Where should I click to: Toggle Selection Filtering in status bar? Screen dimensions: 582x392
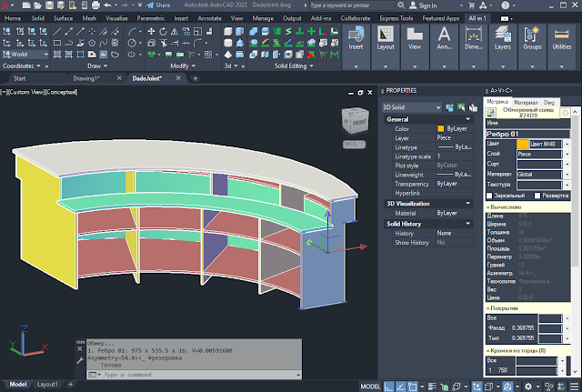[489, 387]
